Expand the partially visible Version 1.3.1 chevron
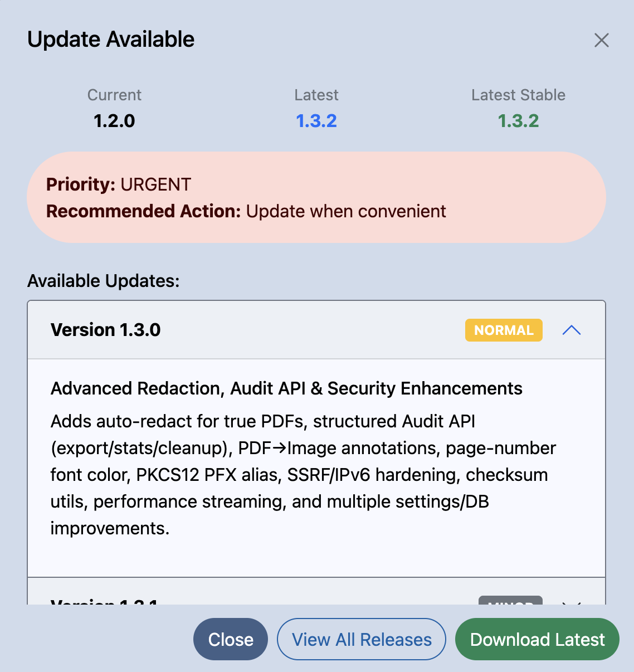634x672 pixels. click(x=571, y=602)
